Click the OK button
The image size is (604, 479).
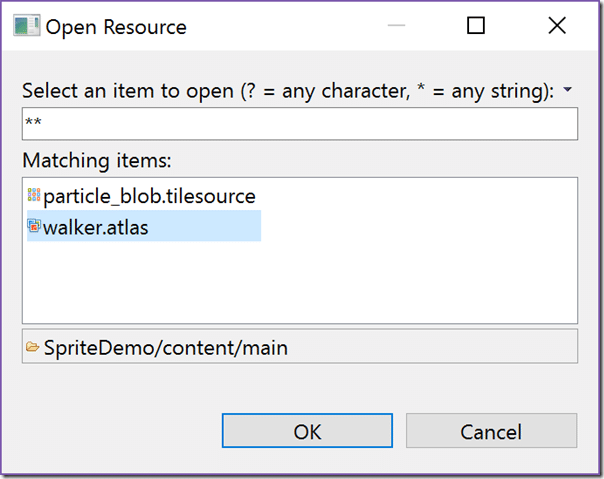(x=307, y=430)
